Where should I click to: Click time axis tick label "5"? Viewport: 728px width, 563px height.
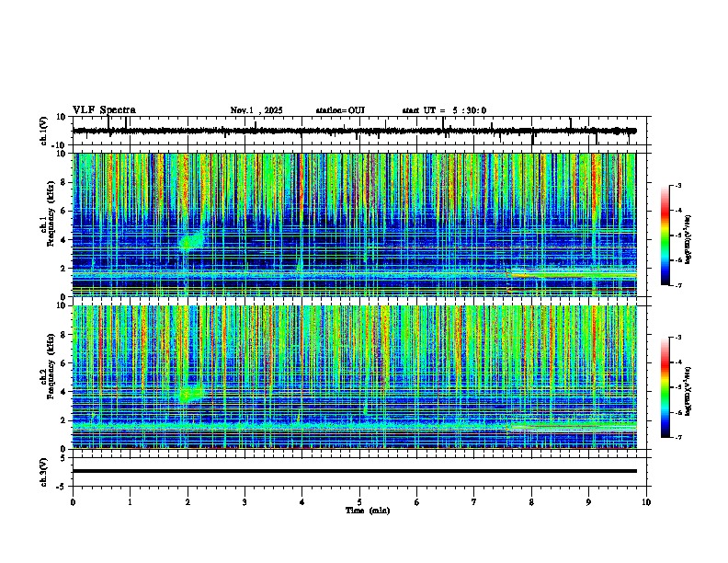click(359, 502)
